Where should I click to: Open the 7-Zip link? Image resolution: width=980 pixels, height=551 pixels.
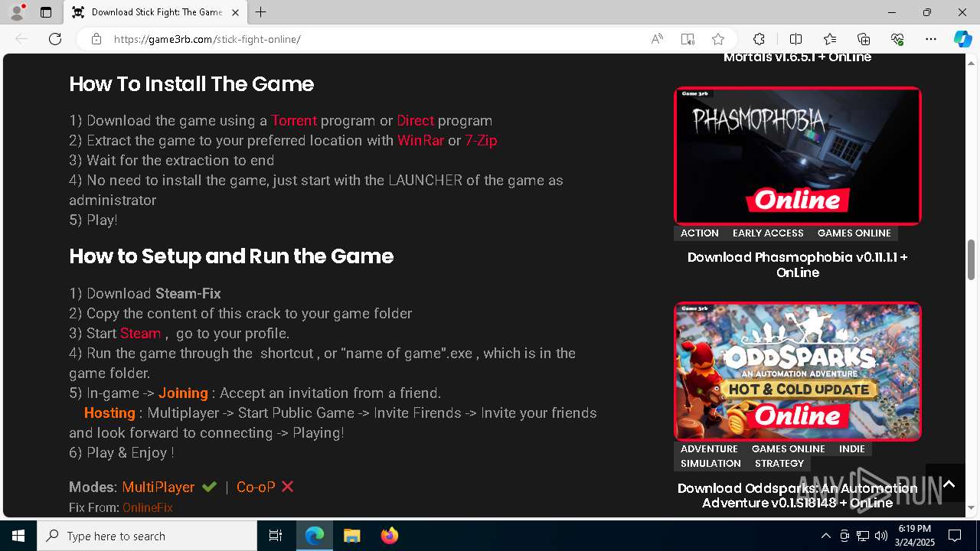pos(481,141)
